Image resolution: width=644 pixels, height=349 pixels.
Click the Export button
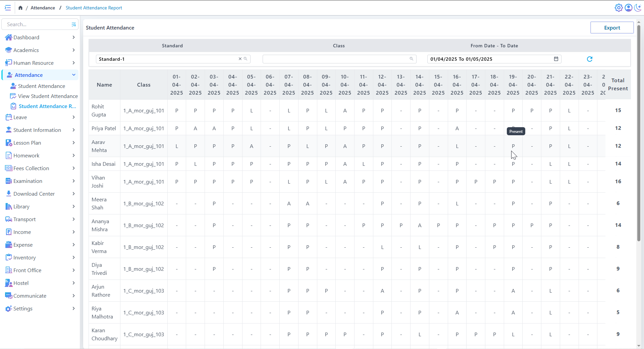(x=611, y=28)
